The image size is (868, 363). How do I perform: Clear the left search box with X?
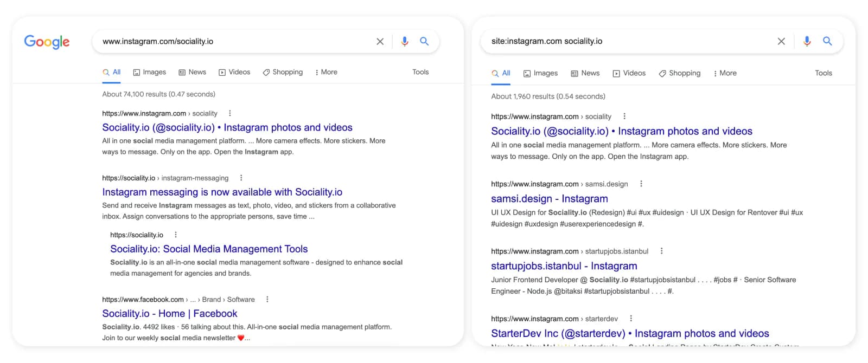click(x=380, y=41)
